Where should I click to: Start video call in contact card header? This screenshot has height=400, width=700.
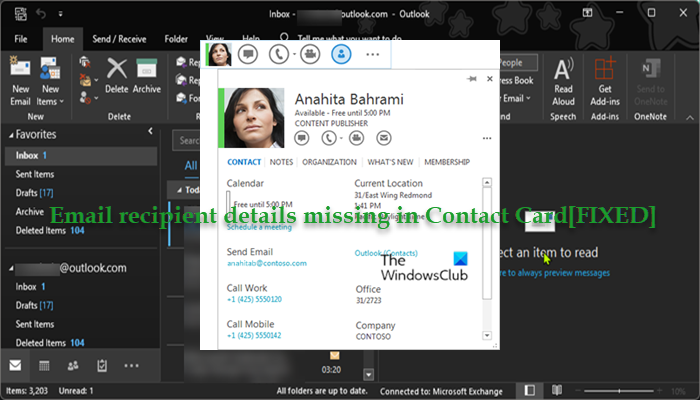(356, 138)
